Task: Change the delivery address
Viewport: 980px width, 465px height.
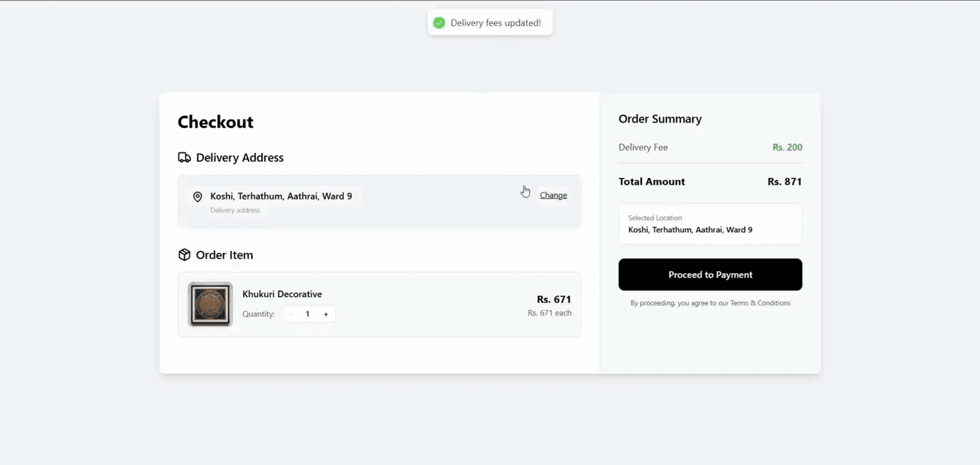Action: (553, 195)
